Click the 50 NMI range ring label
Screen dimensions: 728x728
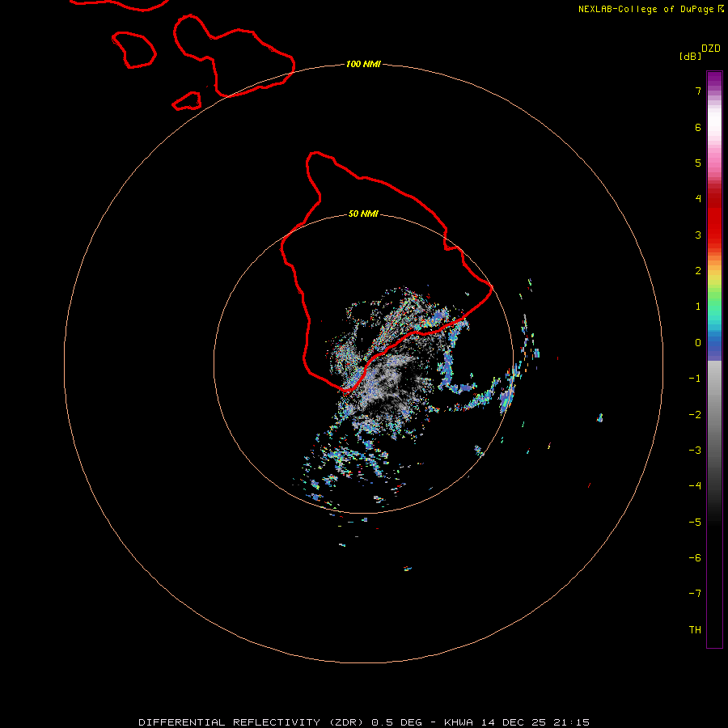(363, 214)
